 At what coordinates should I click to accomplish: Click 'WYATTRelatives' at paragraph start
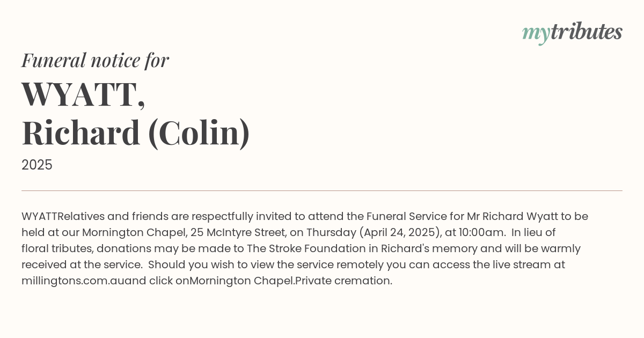(x=63, y=216)
